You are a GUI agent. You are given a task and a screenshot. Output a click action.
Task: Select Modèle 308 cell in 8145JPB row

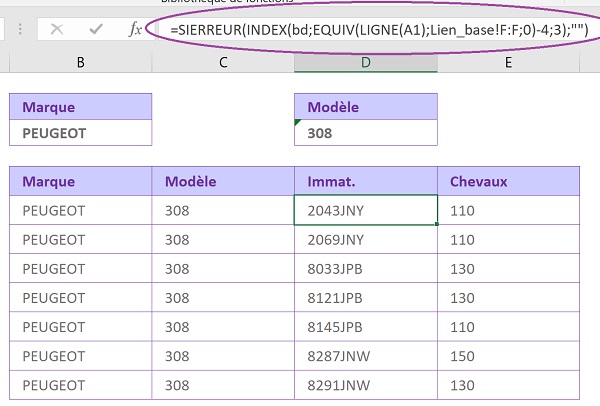223,326
